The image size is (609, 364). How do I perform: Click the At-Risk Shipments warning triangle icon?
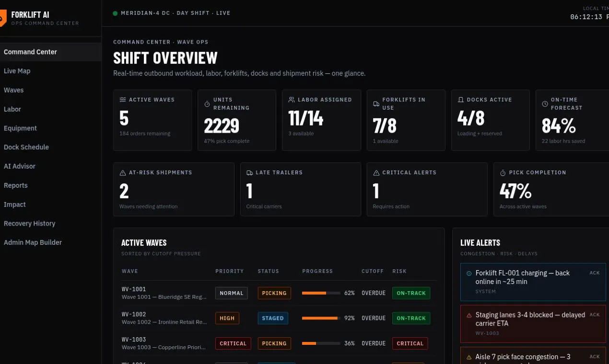[123, 172]
